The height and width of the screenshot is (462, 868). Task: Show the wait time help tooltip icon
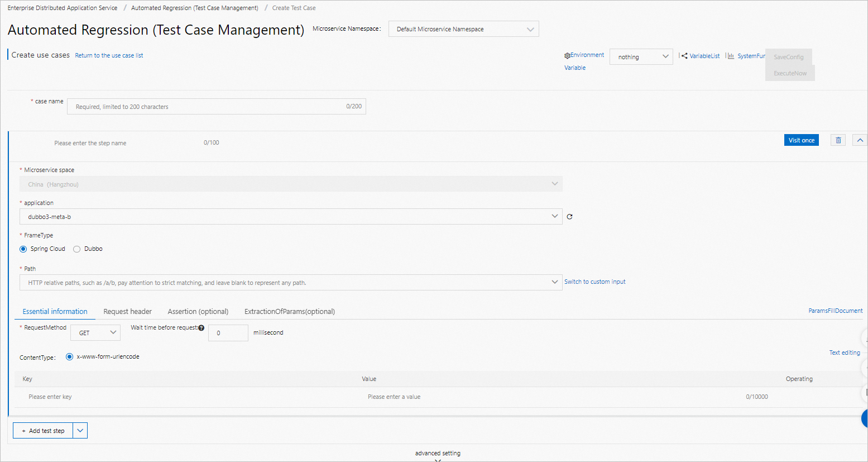(201, 328)
